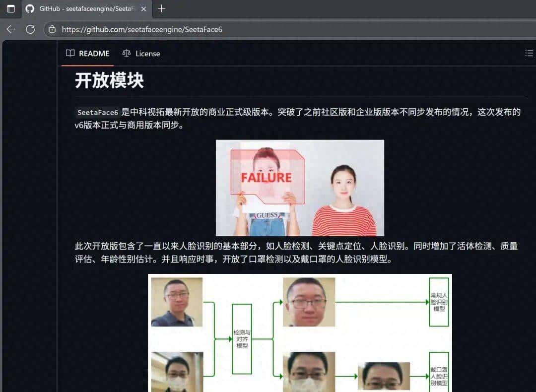Click the README link

94,53
